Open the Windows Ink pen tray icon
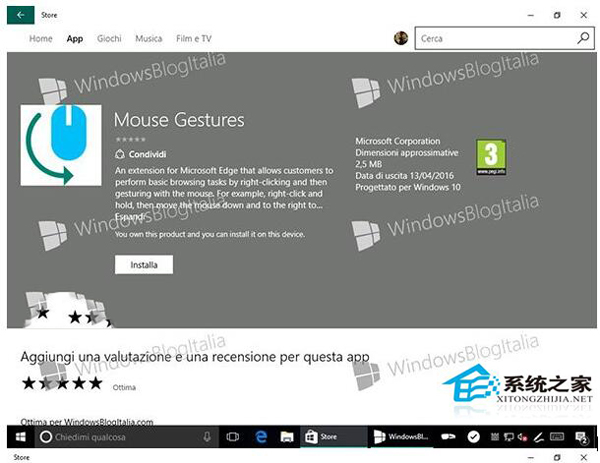This screenshot has height=463, width=600. point(539,437)
